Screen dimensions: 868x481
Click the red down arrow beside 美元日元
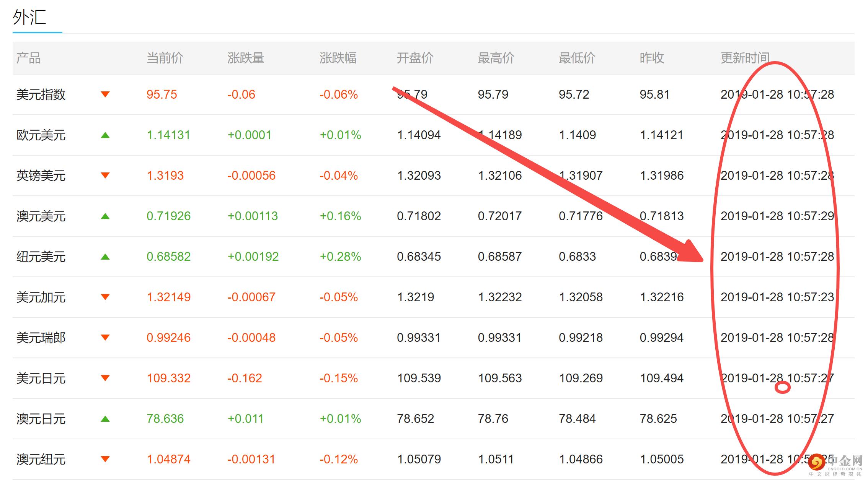[105, 378]
